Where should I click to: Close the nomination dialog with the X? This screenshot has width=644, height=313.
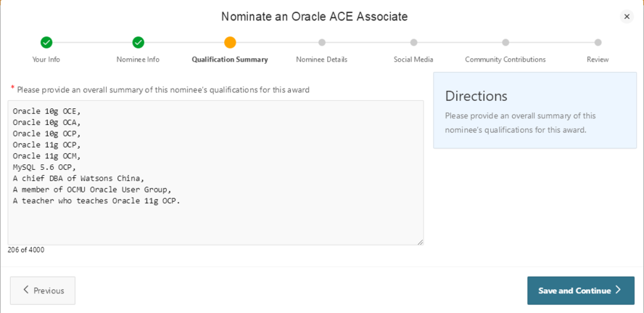627,17
